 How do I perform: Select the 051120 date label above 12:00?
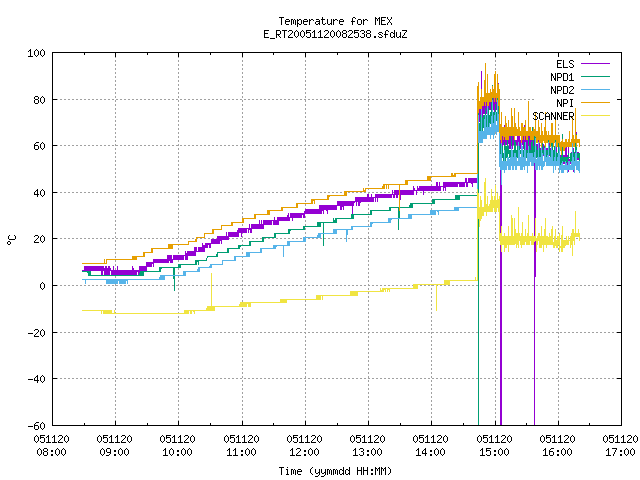point(304,439)
